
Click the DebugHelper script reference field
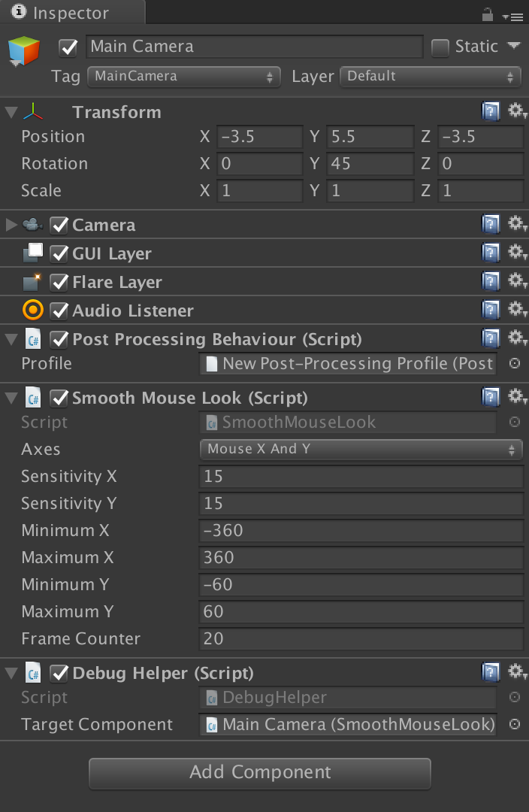click(x=348, y=698)
